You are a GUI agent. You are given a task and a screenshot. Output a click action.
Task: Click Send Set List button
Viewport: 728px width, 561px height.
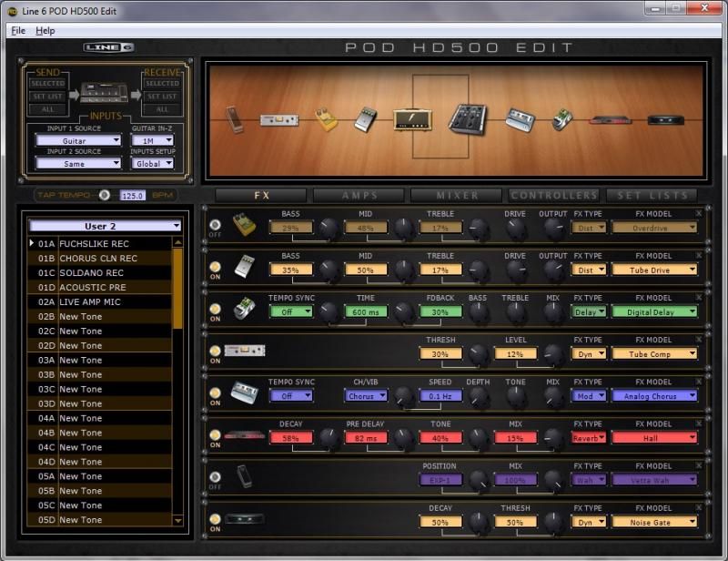(48, 97)
